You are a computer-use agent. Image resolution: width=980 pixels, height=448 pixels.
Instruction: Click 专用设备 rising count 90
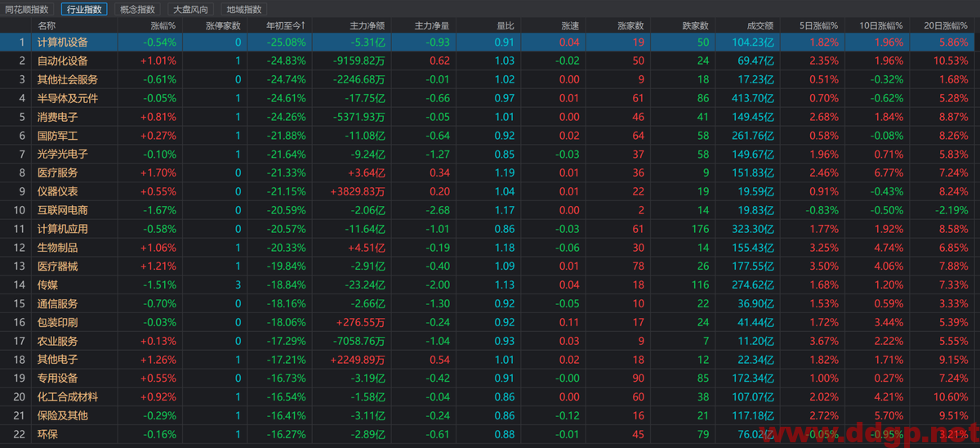(639, 378)
